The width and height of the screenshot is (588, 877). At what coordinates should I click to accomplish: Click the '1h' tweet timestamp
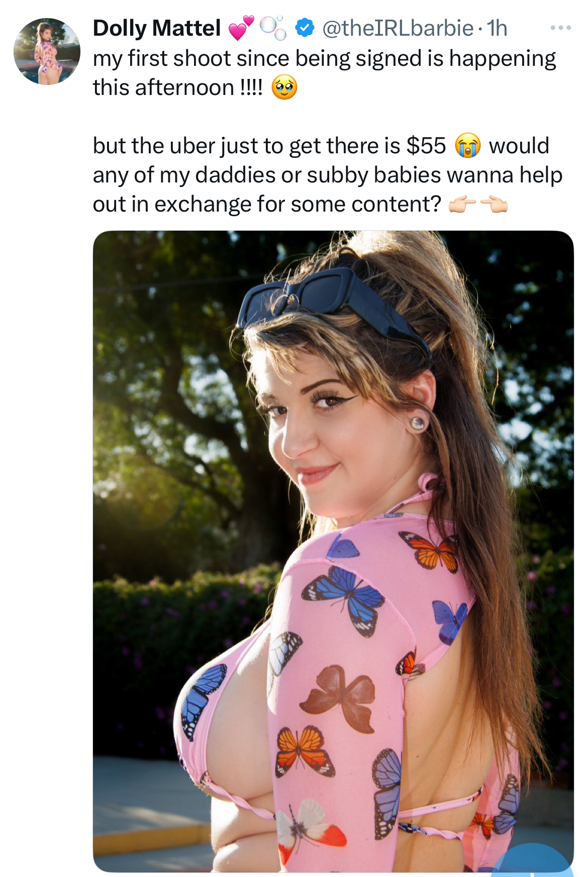click(497, 28)
